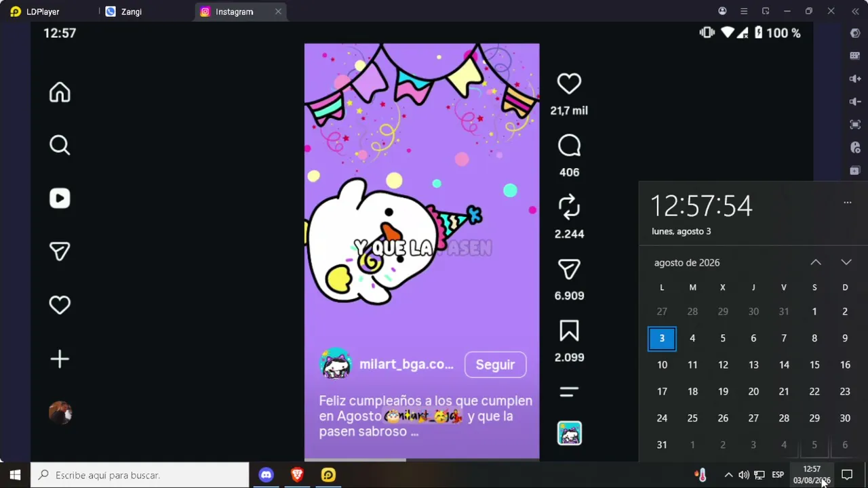868x488 pixels.
Task: Open milart_bga profile picture
Action: pyautogui.click(x=336, y=365)
